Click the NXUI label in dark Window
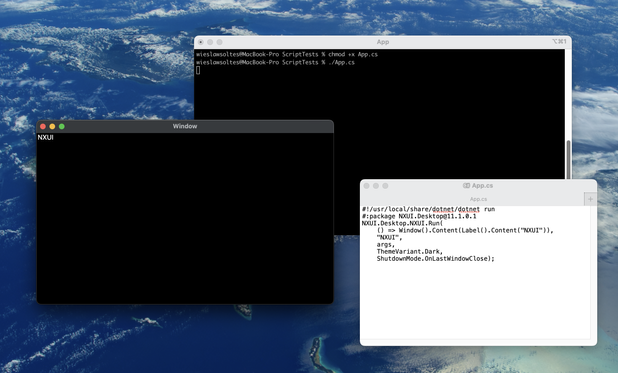The width and height of the screenshot is (618, 373). 45,137
